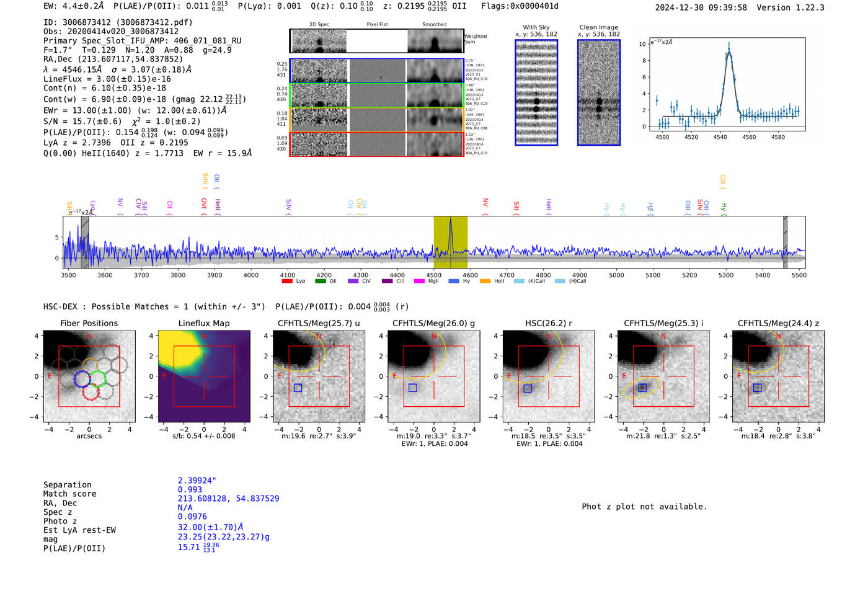
Task: Click the orange fiber circle in Fiber Positions
Action: tap(91, 367)
